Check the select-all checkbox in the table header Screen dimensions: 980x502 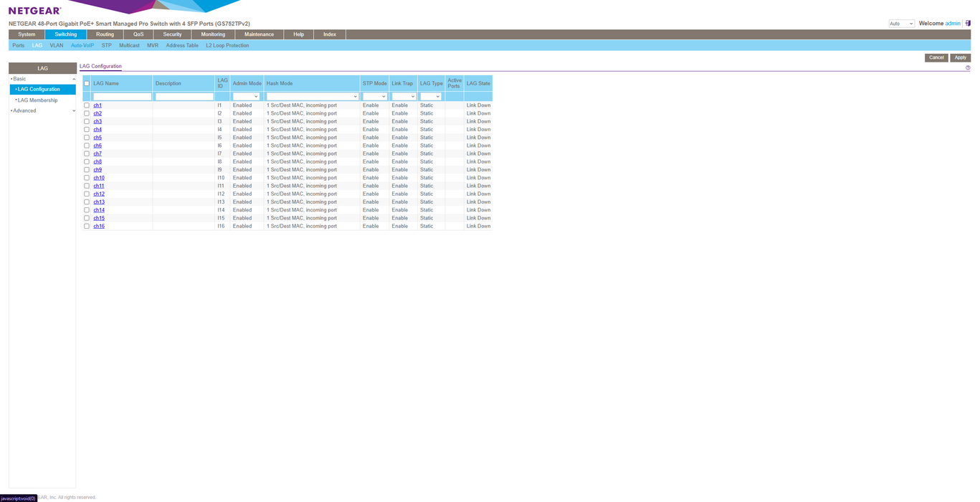pyautogui.click(x=87, y=83)
